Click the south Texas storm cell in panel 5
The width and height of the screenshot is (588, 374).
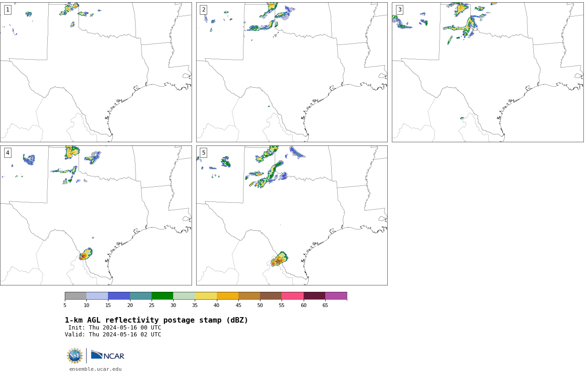point(279,259)
